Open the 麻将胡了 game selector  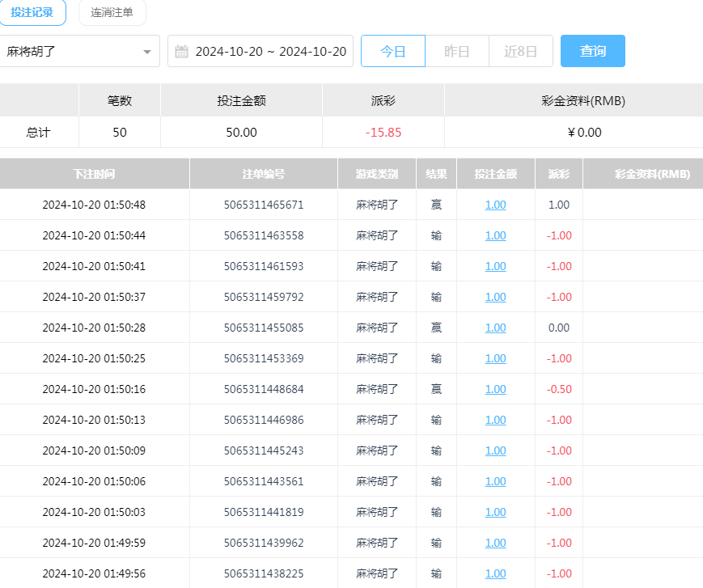tap(77, 52)
